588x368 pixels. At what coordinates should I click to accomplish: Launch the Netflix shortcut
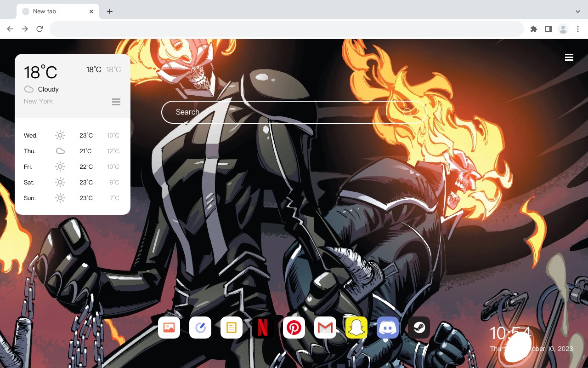263,328
